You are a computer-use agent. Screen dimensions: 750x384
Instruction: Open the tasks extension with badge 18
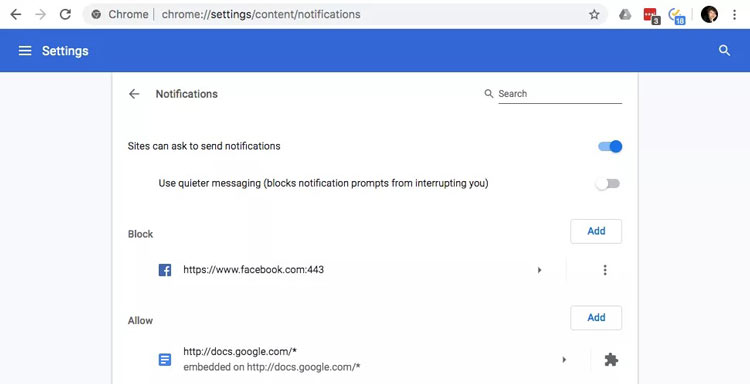pyautogui.click(x=677, y=16)
